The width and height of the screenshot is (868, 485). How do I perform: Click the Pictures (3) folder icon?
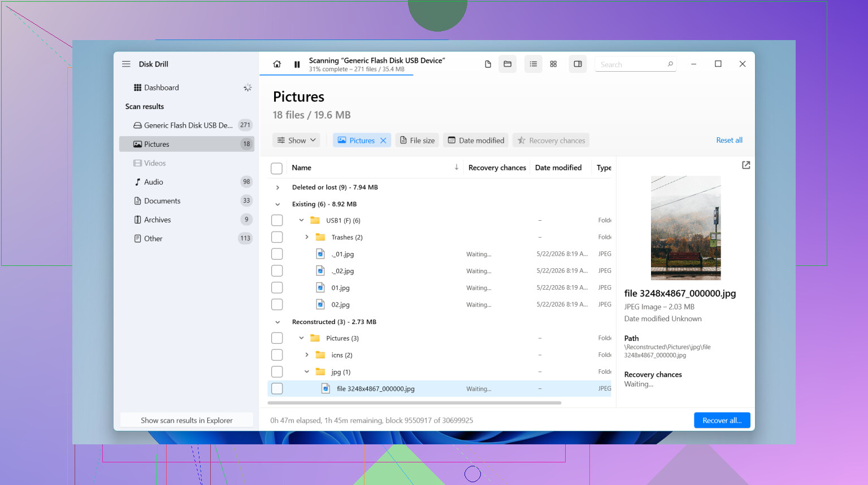click(315, 338)
